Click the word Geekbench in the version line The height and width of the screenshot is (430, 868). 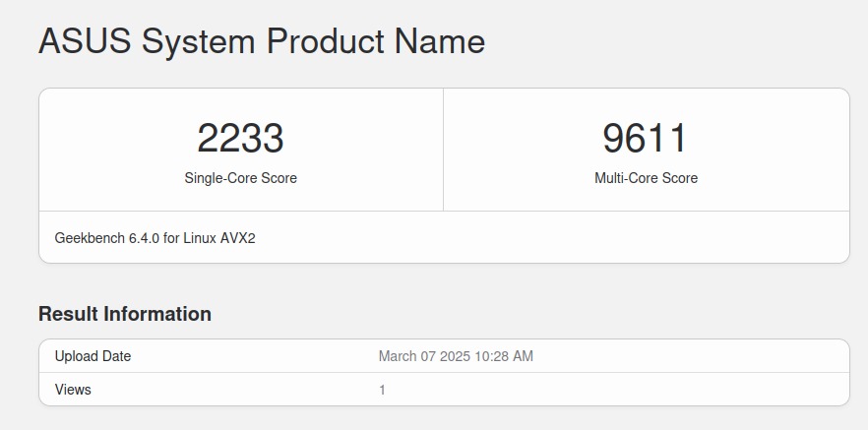[x=89, y=238]
